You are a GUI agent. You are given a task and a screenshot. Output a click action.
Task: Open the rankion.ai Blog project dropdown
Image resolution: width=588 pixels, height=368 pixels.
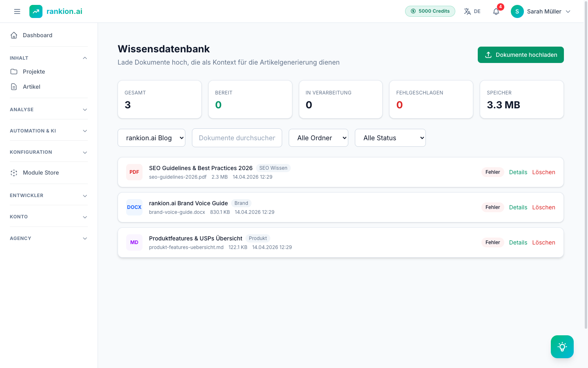tap(151, 138)
